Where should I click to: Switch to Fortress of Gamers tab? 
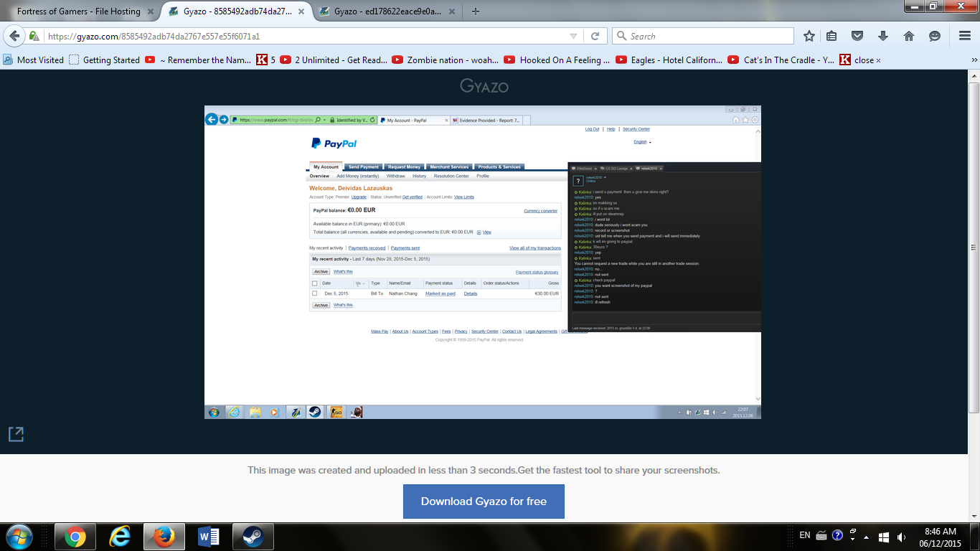78,11
